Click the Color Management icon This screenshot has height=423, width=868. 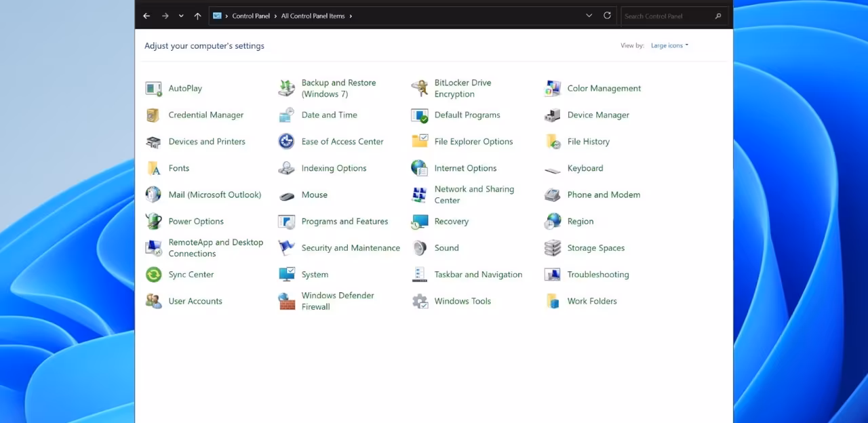pyautogui.click(x=553, y=88)
